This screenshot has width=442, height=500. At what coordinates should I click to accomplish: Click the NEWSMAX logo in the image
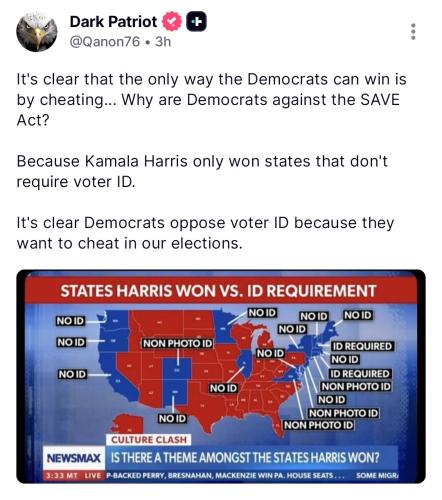(74, 458)
